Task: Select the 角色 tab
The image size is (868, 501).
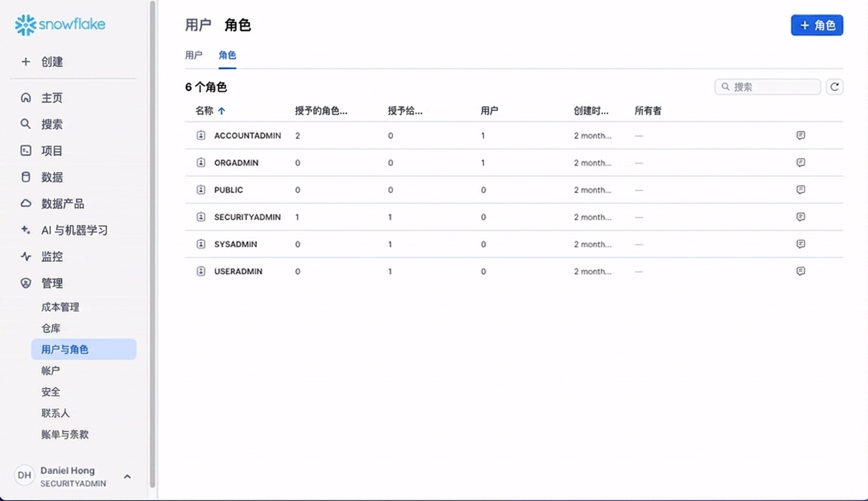Action: pos(228,55)
